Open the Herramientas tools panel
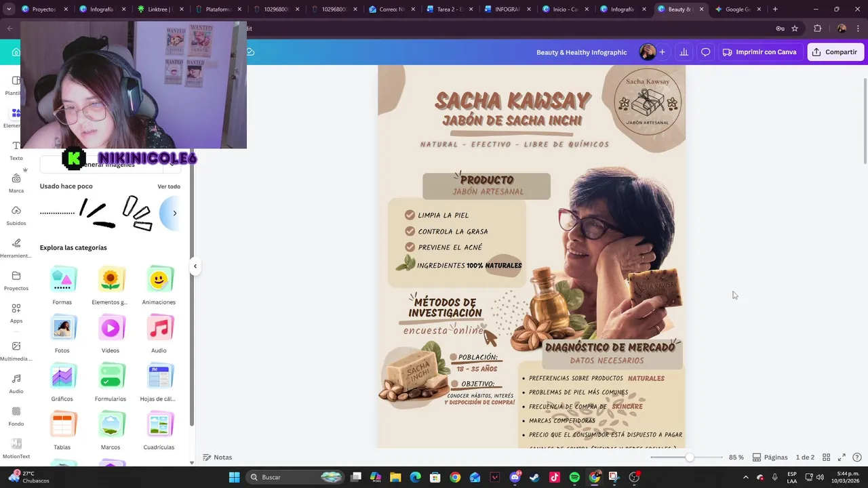Viewport: 868px width, 488px height. pyautogui.click(x=16, y=248)
